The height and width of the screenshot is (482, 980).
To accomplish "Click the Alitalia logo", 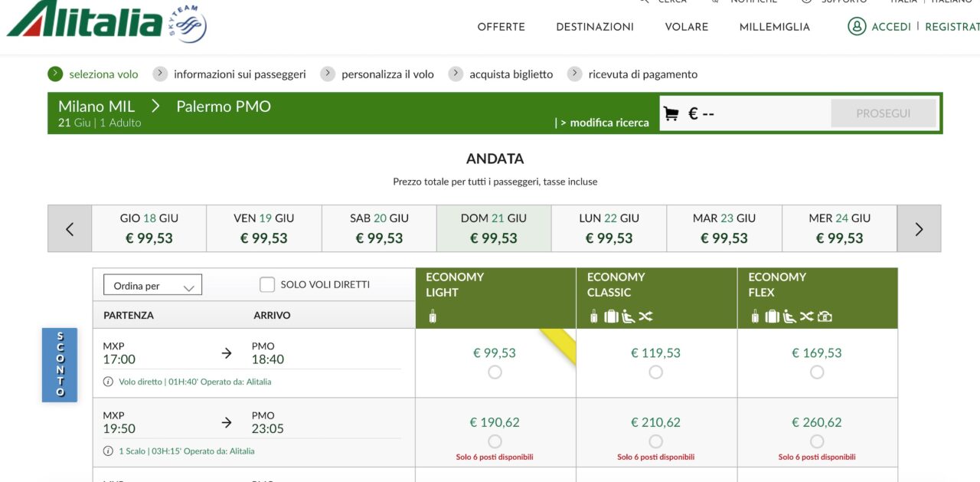I will (106, 21).
